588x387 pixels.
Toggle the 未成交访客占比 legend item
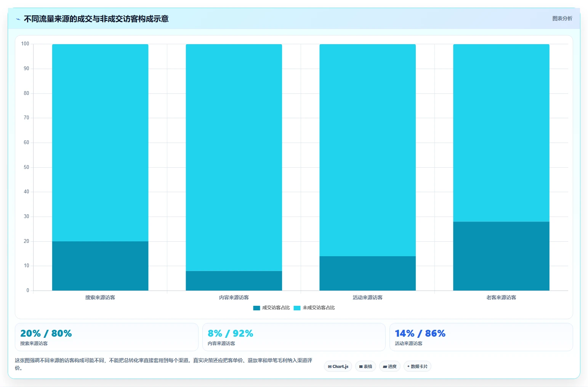point(314,308)
